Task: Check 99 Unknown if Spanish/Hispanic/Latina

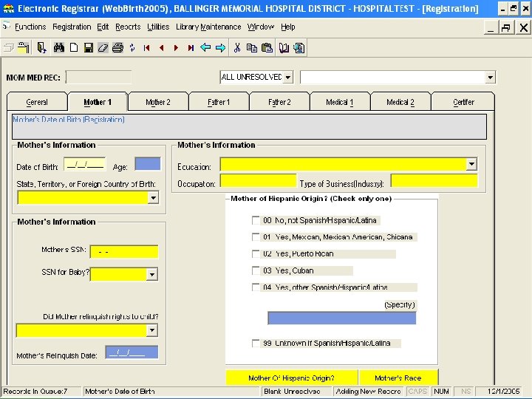Action: [256, 343]
